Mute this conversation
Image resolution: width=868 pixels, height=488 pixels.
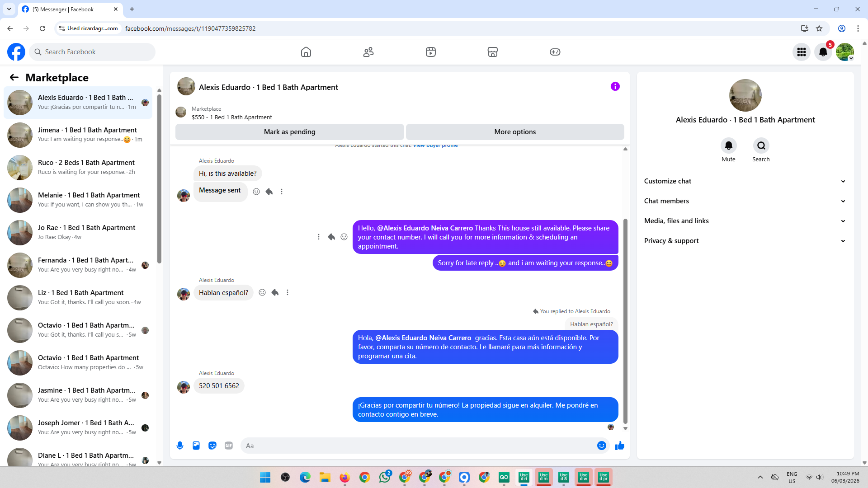(x=728, y=145)
